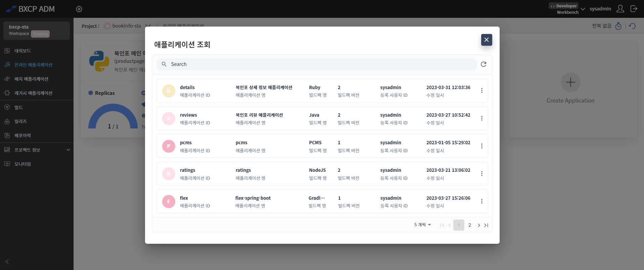Click the Search input field
Image resolution: width=644 pixels, height=270 pixels.
click(x=317, y=64)
